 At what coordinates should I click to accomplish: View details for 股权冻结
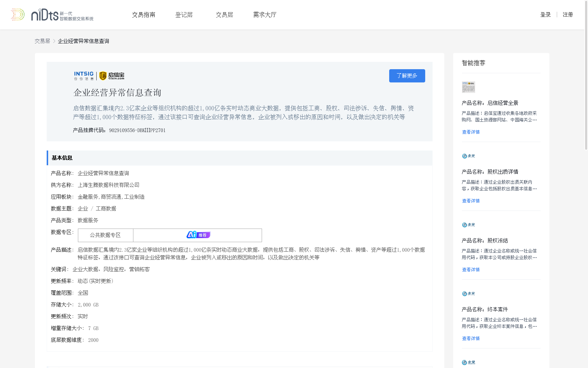tap(471, 270)
